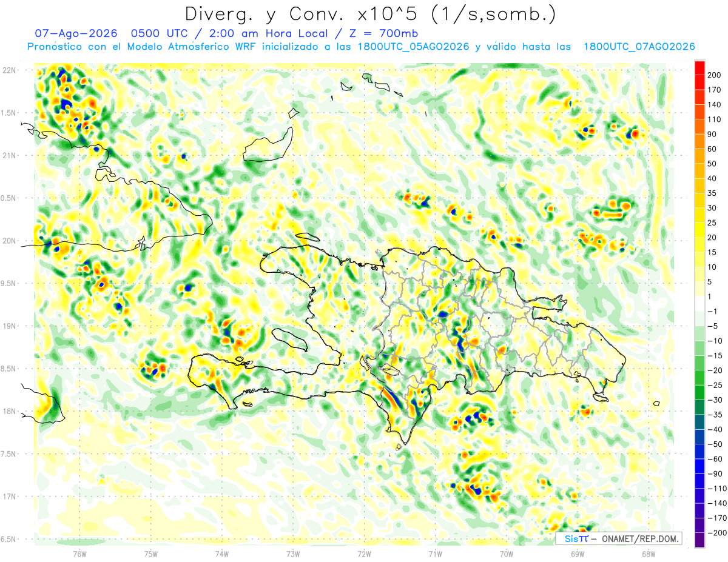
Task: Click the '-200' color scale value
Action: [718, 533]
